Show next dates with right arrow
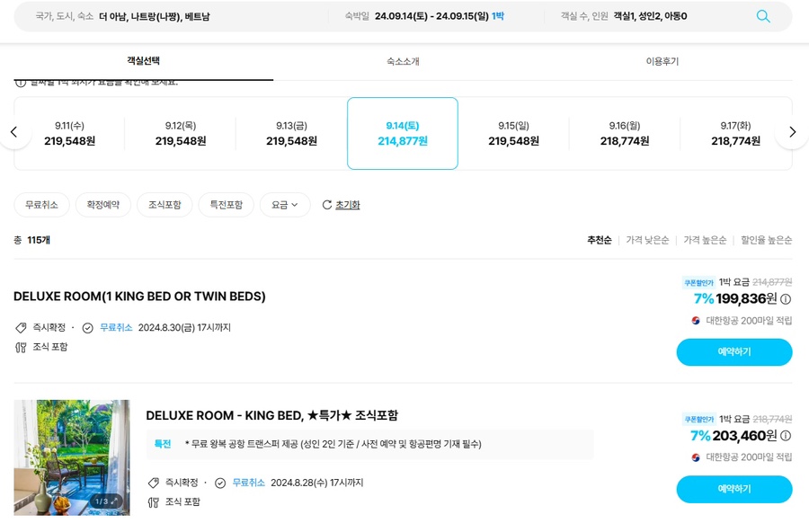This screenshot has height=532, width=809. (793, 132)
